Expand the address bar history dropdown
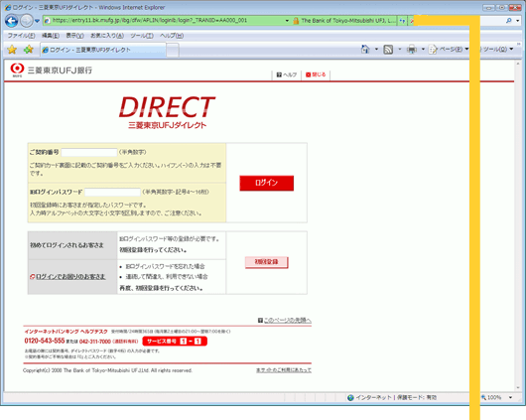The image size is (526, 420). tap(287, 21)
